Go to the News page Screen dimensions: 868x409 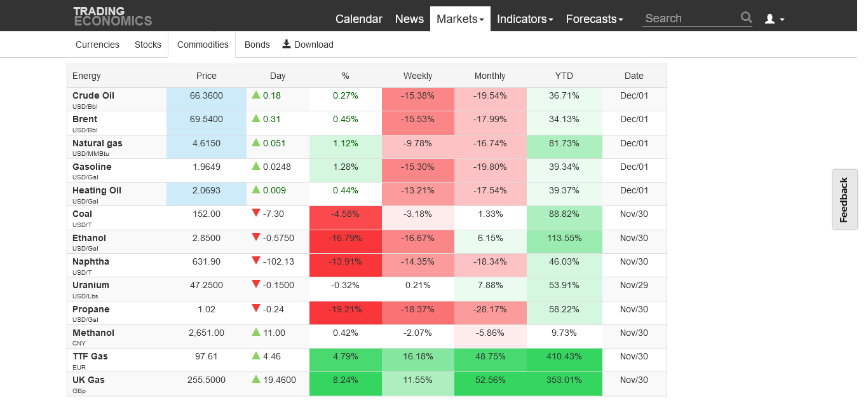[x=409, y=19]
